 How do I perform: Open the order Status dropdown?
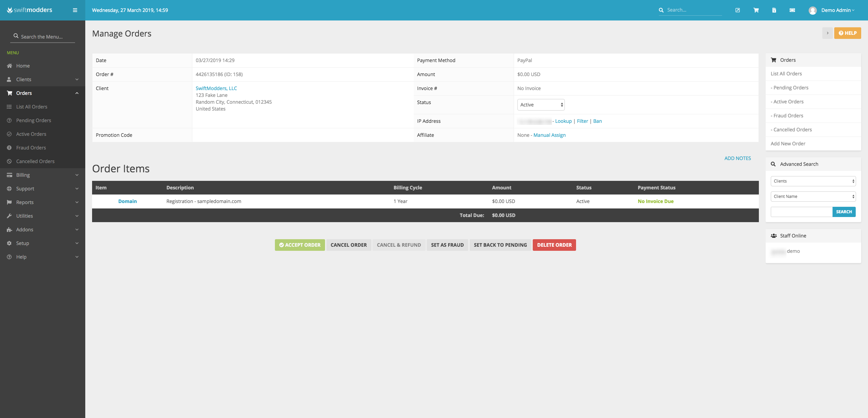pos(541,105)
